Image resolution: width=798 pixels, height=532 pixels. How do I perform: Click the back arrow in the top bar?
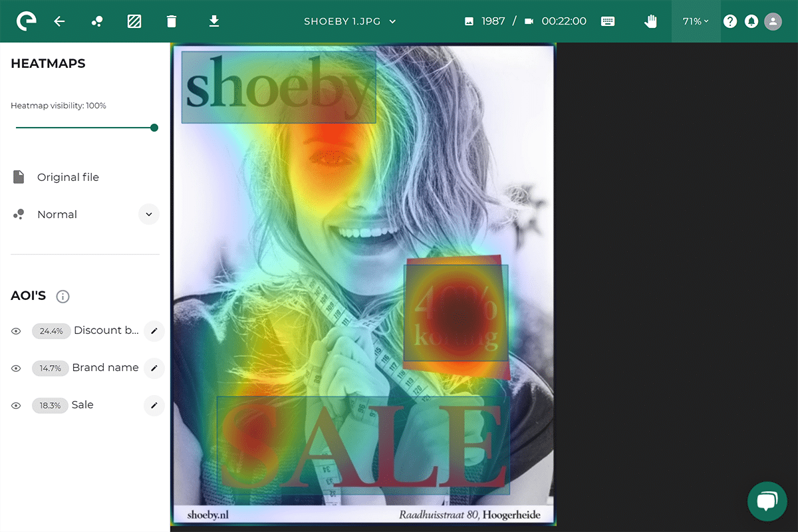click(59, 21)
